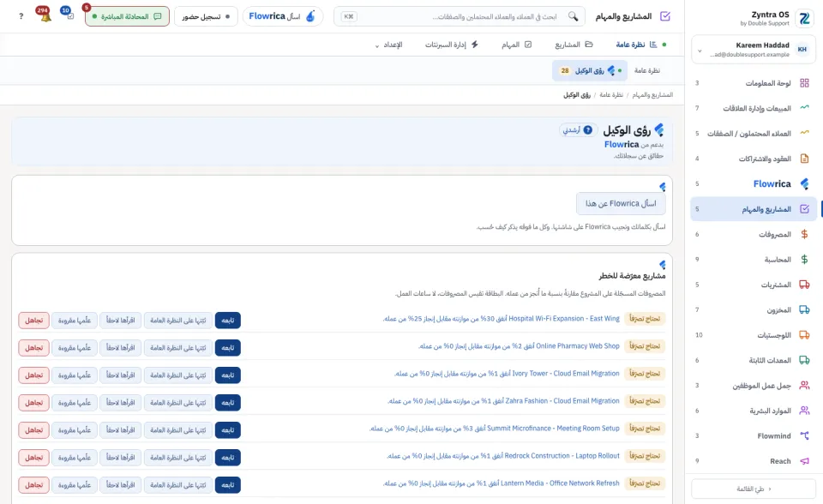Open لوحة المعلومات dashboard icon
This screenshot has height=504, width=823.
[x=804, y=83]
